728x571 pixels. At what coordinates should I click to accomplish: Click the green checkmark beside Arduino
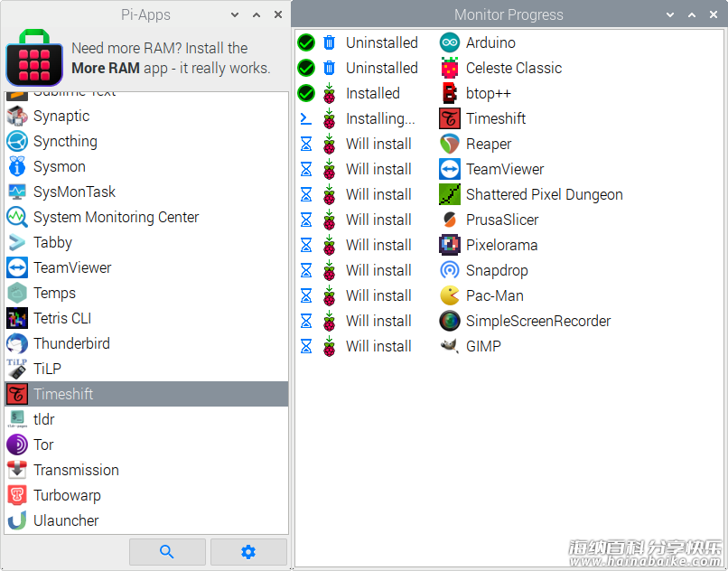pos(306,42)
